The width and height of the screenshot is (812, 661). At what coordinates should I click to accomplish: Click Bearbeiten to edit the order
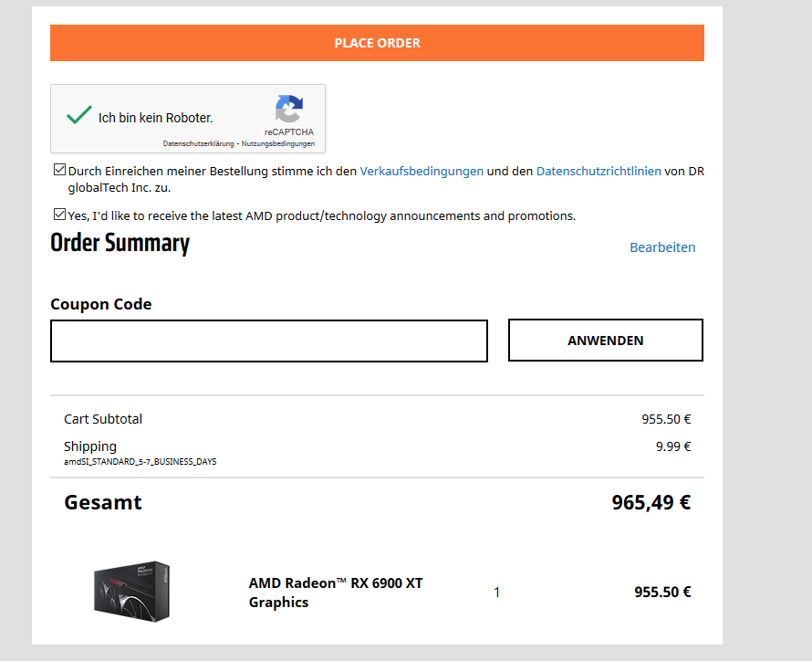tap(662, 247)
